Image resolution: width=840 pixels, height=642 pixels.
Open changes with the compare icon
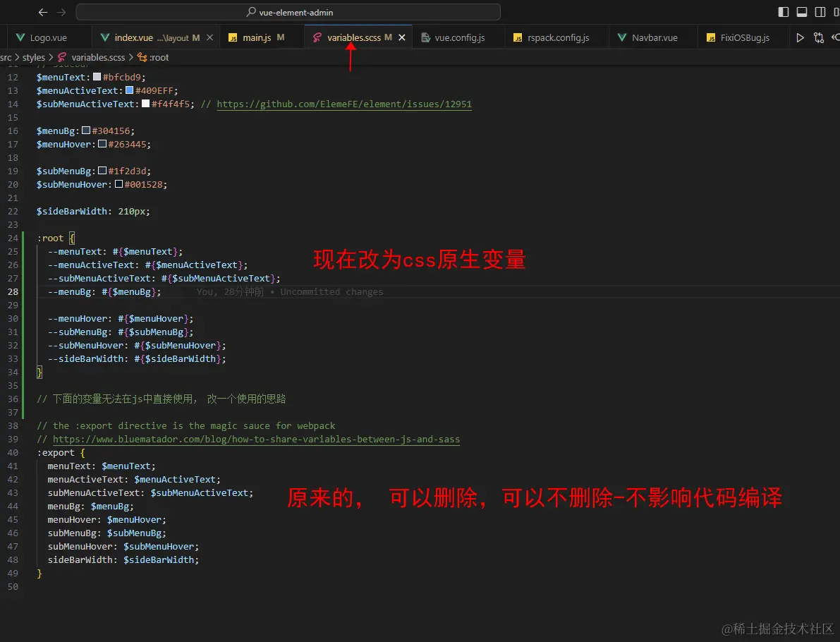pos(819,37)
